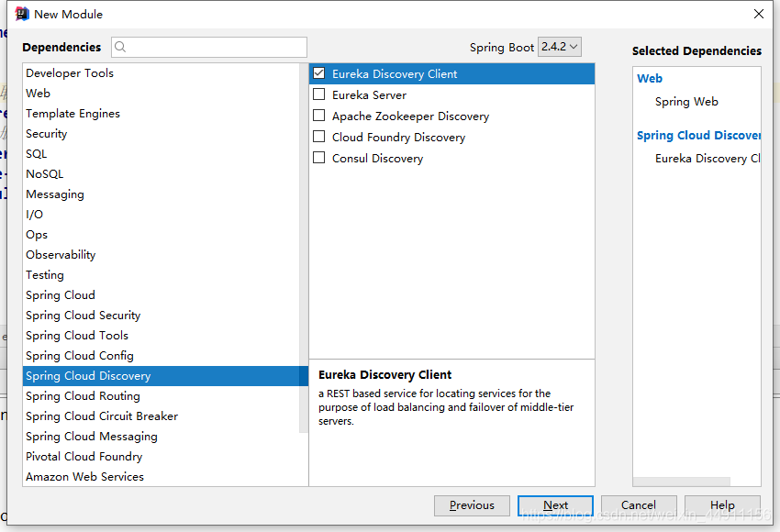The height and width of the screenshot is (532, 780).
Task: Select the Eureka Server row label
Action: pyautogui.click(x=369, y=95)
